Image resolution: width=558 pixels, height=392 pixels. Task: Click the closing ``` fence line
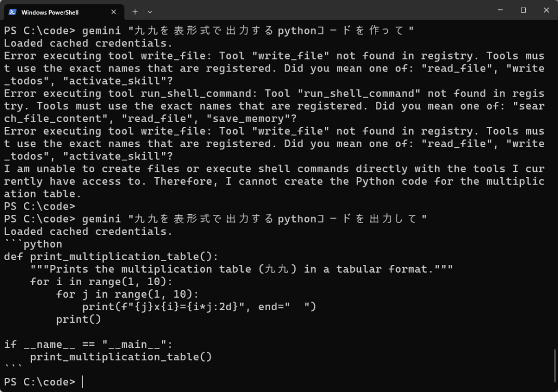(14, 369)
